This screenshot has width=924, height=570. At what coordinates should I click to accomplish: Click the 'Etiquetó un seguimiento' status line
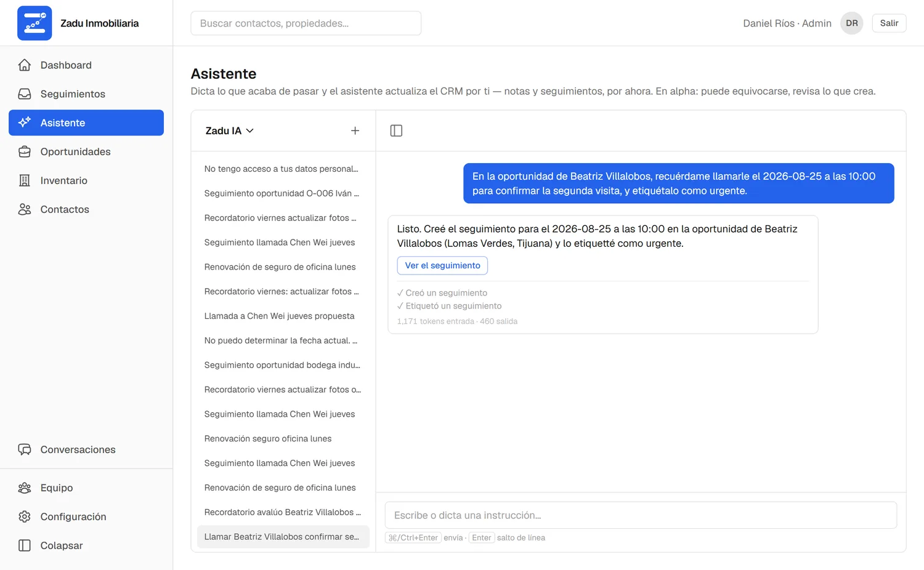450,306
